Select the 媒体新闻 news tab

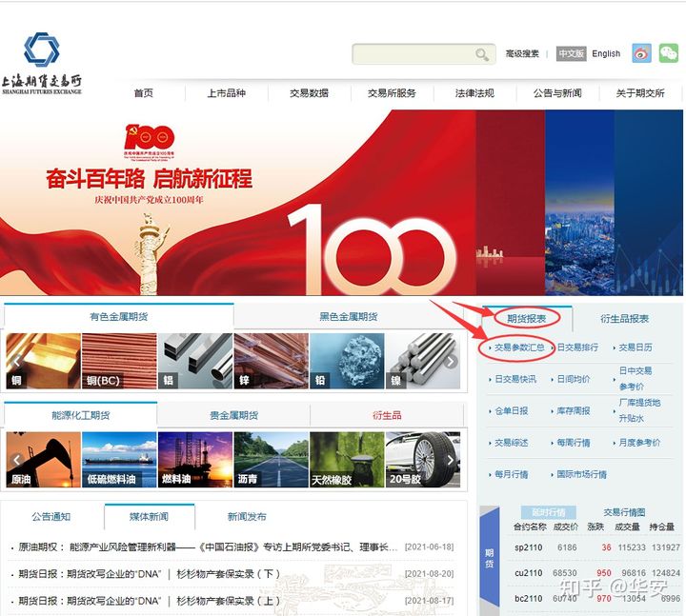click(x=150, y=517)
